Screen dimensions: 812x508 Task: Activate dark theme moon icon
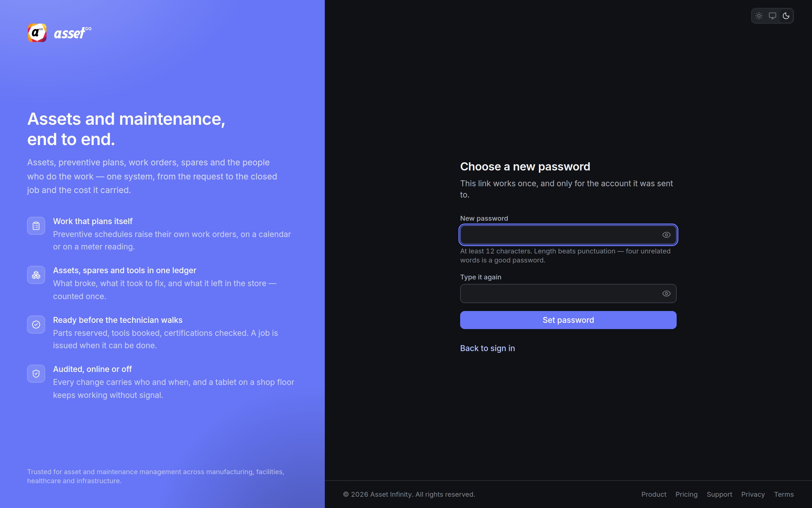pyautogui.click(x=786, y=16)
